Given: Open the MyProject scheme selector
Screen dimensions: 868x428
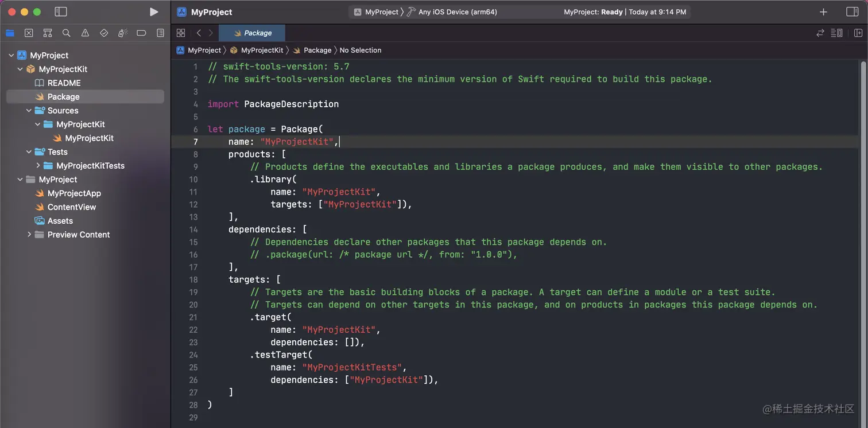Looking at the screenshot, I should tap(376, 12).
